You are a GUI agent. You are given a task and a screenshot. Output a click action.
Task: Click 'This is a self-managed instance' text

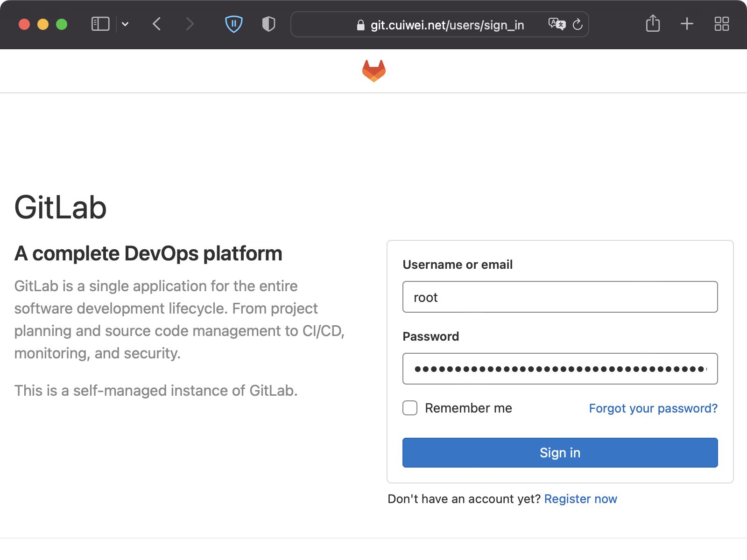click(x=156, y=391)
